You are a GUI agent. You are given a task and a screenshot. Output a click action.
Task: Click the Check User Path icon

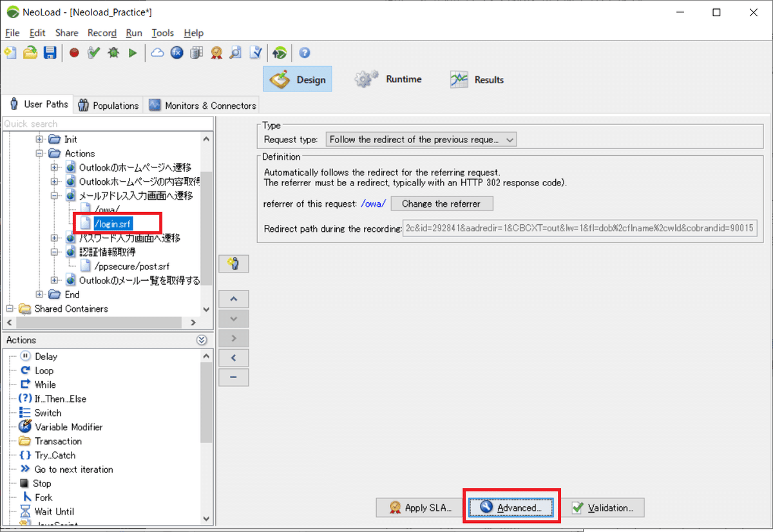94,53
